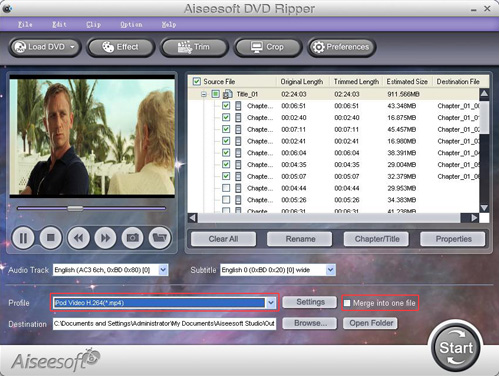
Task: Open the Trim tool
Action: (x=194, y=47)
